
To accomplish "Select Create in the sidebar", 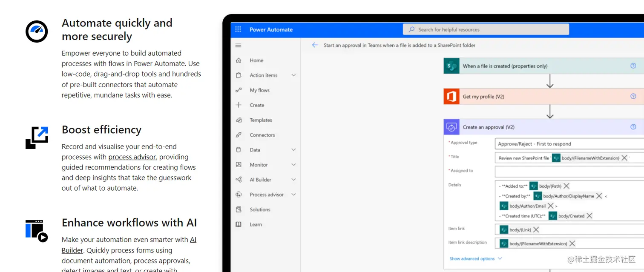I will 257,105.
